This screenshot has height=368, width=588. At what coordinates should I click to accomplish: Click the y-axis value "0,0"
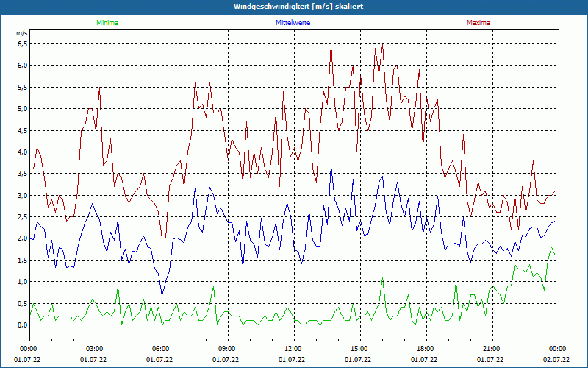[x=23, y=325]
